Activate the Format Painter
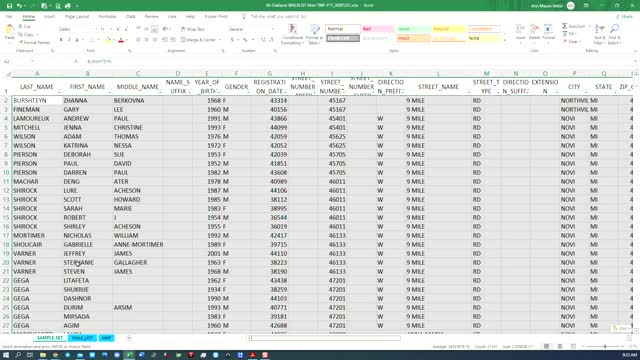This screenshot has width=640, height=360. pos(34,42)
